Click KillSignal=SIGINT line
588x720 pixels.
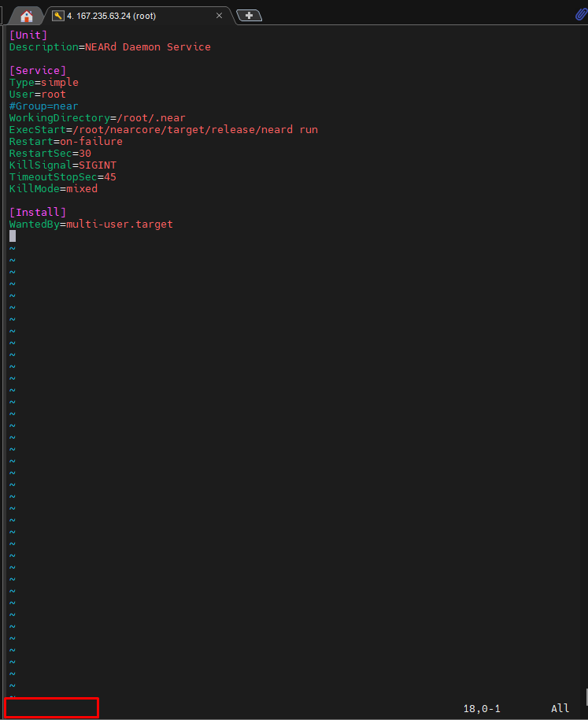[63, 165]
